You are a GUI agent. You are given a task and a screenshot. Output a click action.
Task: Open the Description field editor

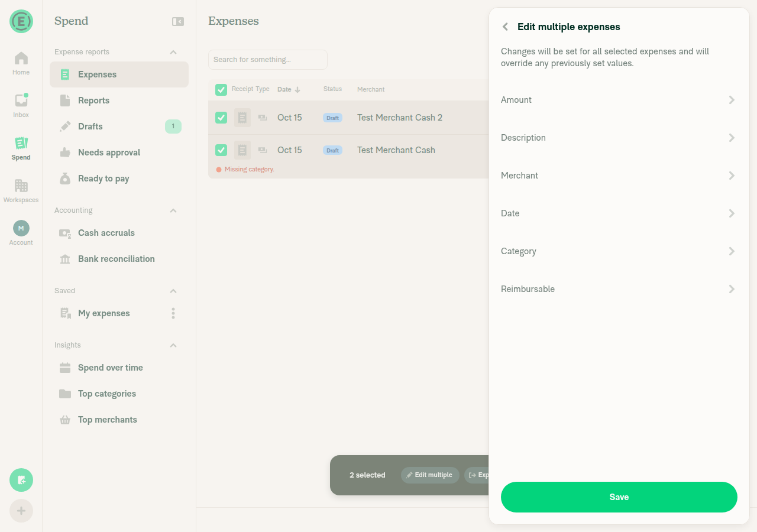coord(619,138)
